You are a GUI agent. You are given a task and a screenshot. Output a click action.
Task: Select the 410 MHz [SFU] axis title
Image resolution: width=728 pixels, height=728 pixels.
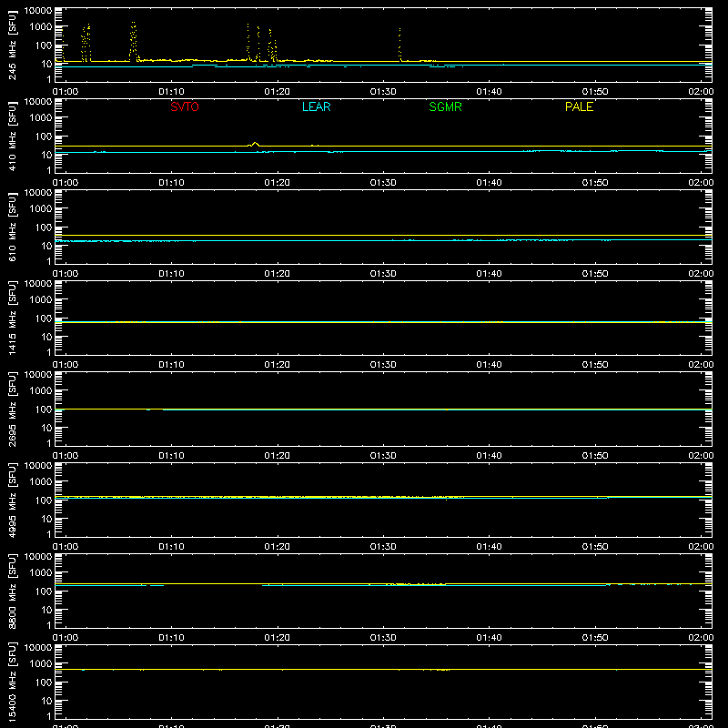tap(13, 136)
